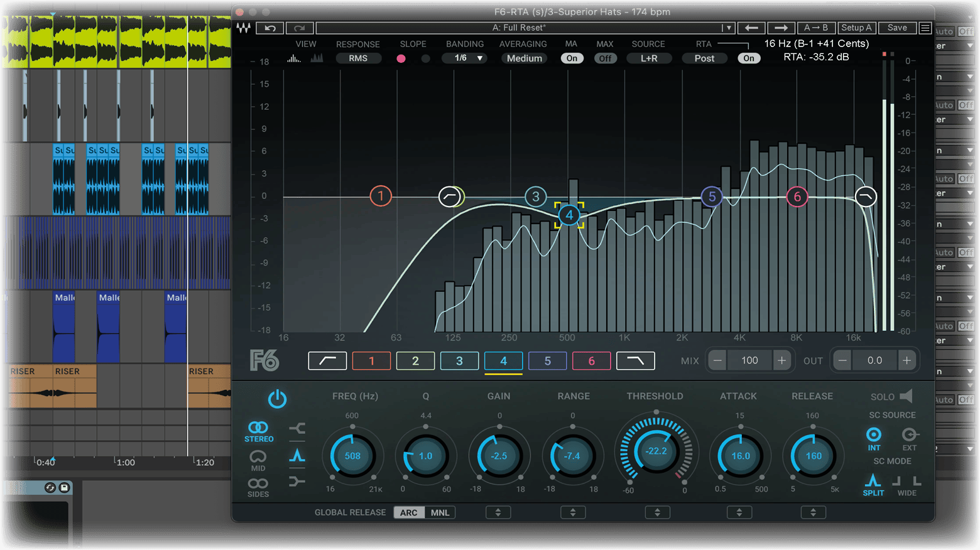Image resolution: width=980 pixels, height=550 pixels.
Task: Click the L+R source button
Action: [649, 58]
